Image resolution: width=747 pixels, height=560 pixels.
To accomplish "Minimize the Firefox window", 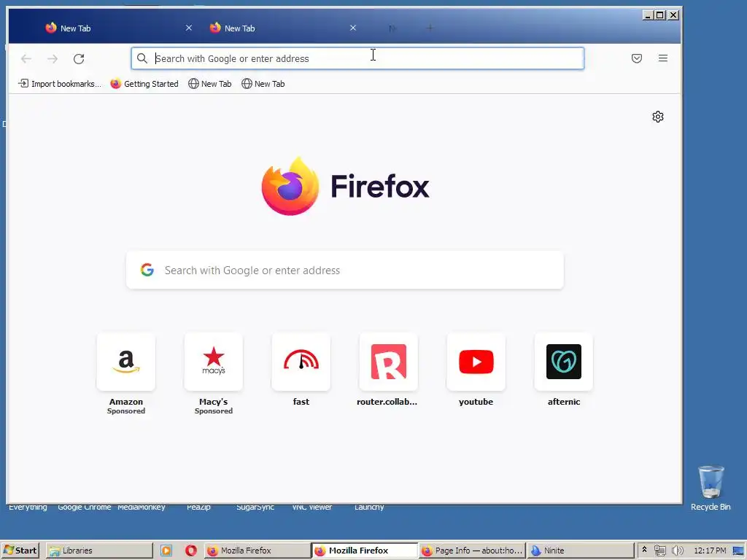I will pyautogui.click(x=648, y=15).
